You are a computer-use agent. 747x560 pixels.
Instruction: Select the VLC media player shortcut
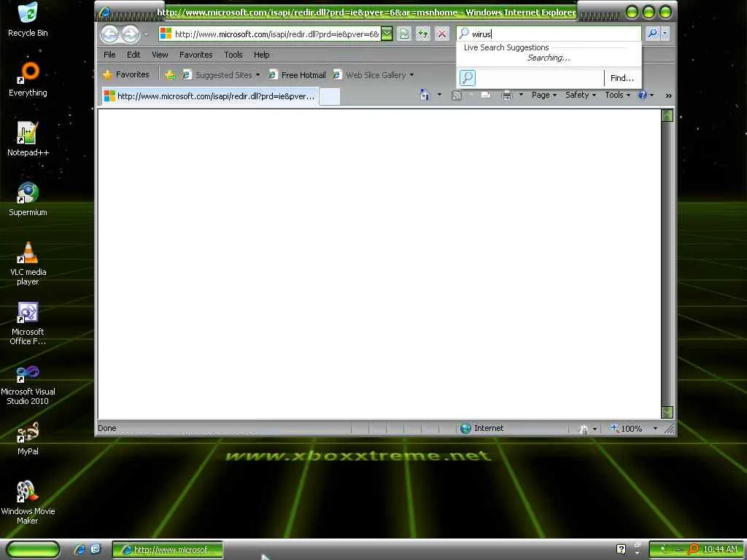pyautogui.click(x=28, y=263)
